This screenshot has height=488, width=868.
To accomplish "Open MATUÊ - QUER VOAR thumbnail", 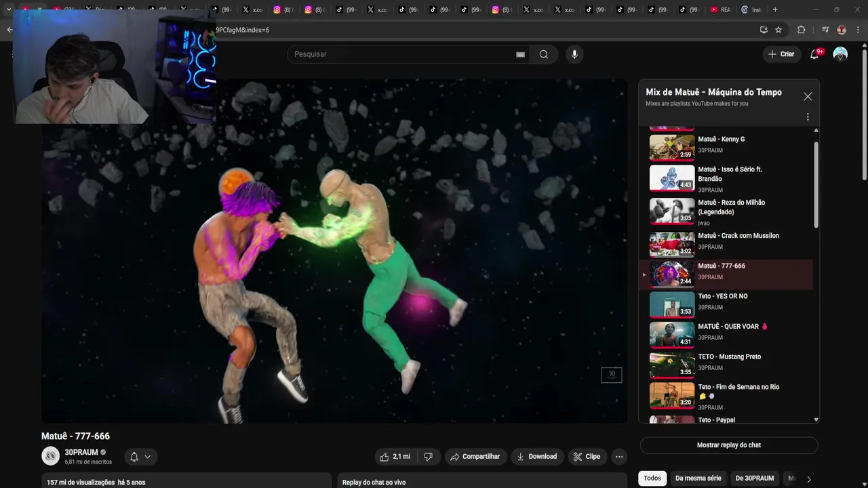I will click(x=672, y=335).
